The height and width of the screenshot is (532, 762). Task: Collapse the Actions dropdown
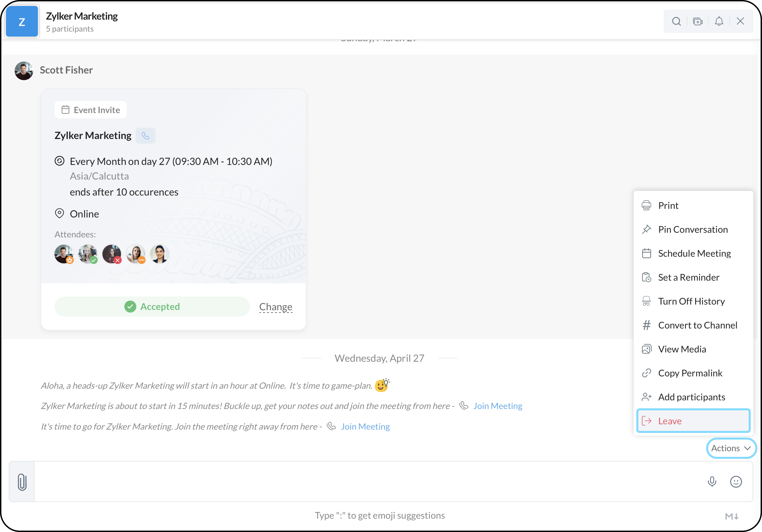(x=731, y=448)
